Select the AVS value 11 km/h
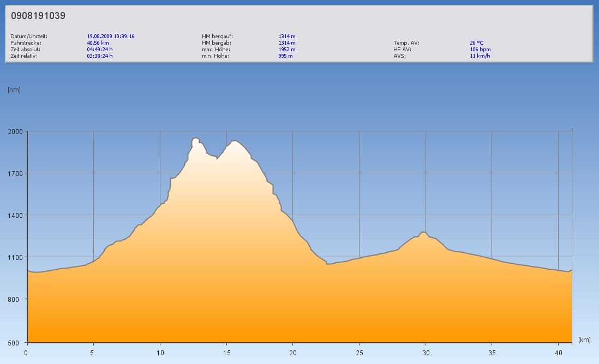599x364 pixels. pyautogui.click(x=480, y=56)
